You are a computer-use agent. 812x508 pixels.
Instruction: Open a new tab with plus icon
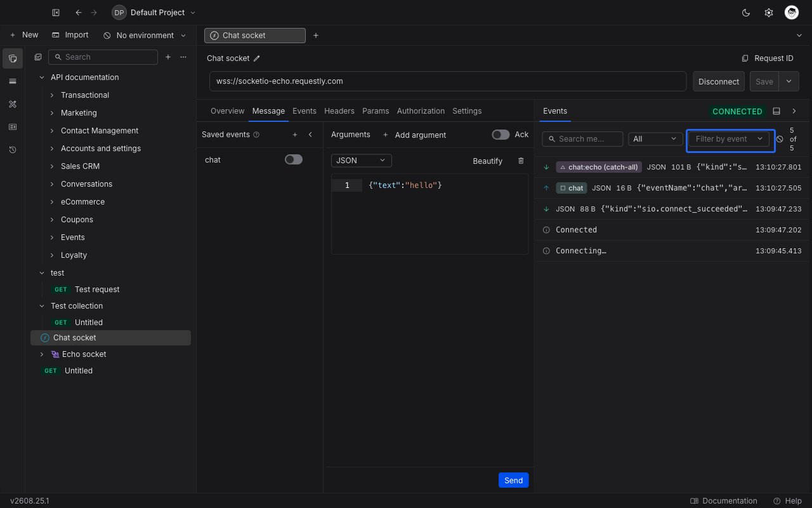pyautogui.click(x=316, y=36)
